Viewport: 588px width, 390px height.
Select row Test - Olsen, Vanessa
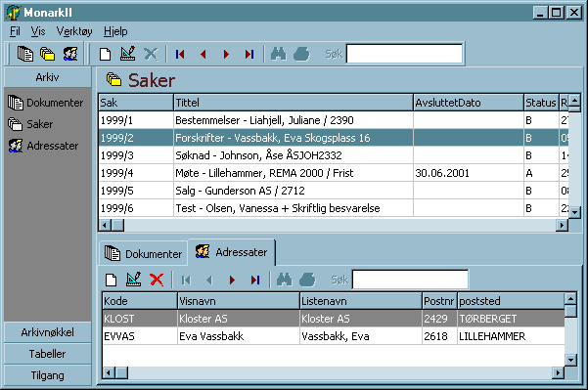(x=334, y=208)
